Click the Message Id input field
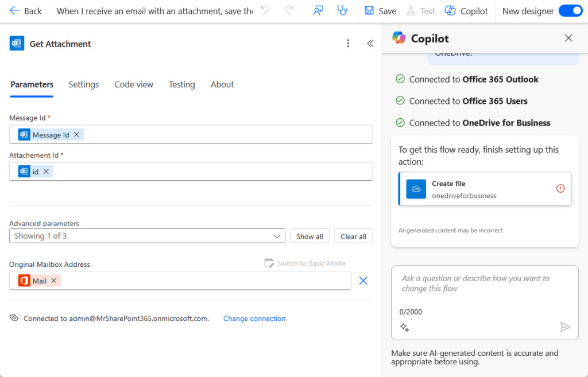 click(191, 134)
